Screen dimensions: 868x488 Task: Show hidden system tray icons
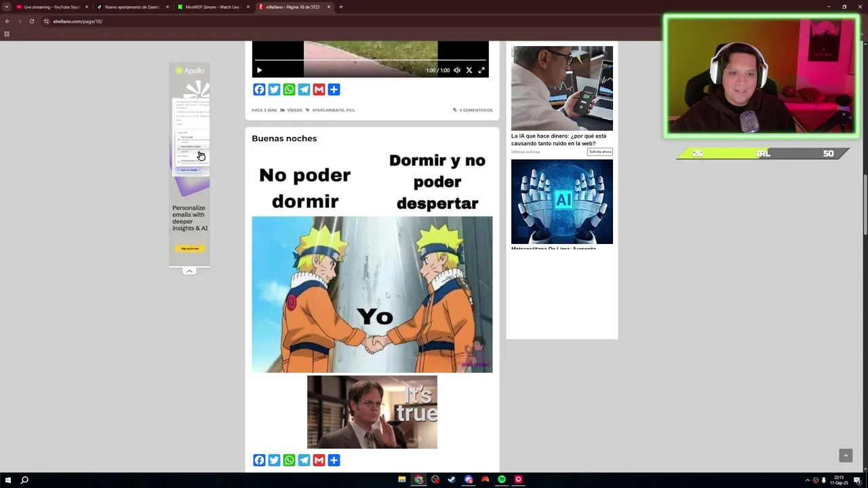pos(808,480)
